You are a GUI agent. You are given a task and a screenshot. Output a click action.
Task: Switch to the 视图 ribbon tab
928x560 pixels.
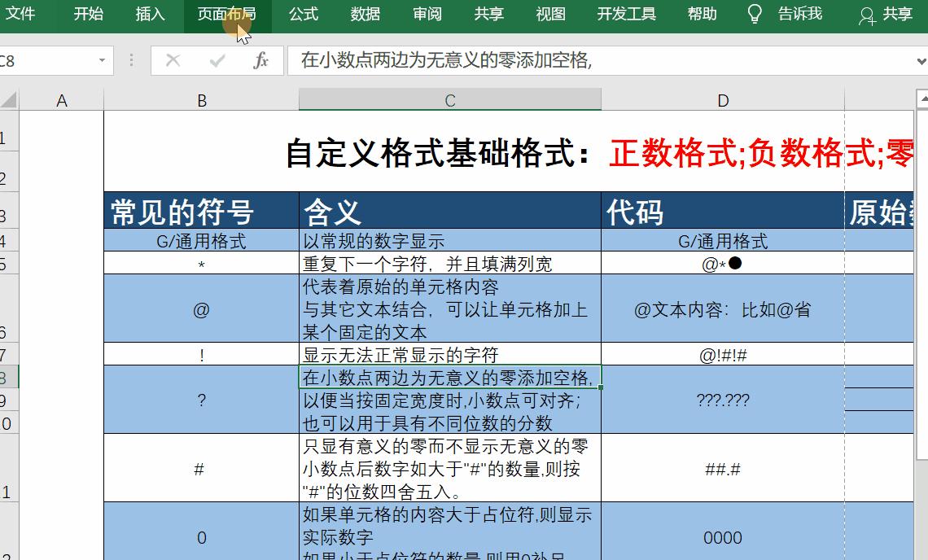[x=551, y=14]
